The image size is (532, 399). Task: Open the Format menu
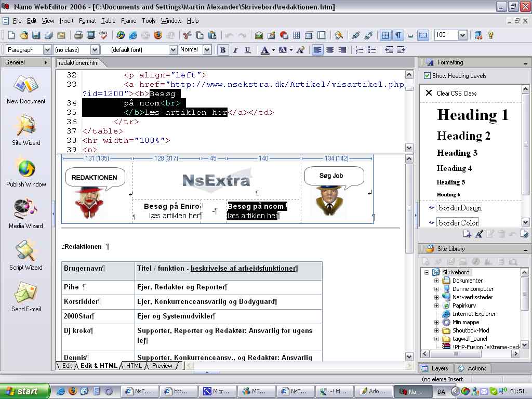click(x=87, y=21)
